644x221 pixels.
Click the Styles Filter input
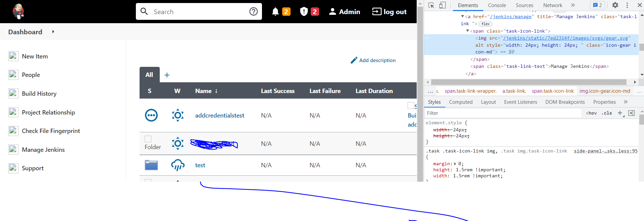pyautogui.click(x=503, y=113)
